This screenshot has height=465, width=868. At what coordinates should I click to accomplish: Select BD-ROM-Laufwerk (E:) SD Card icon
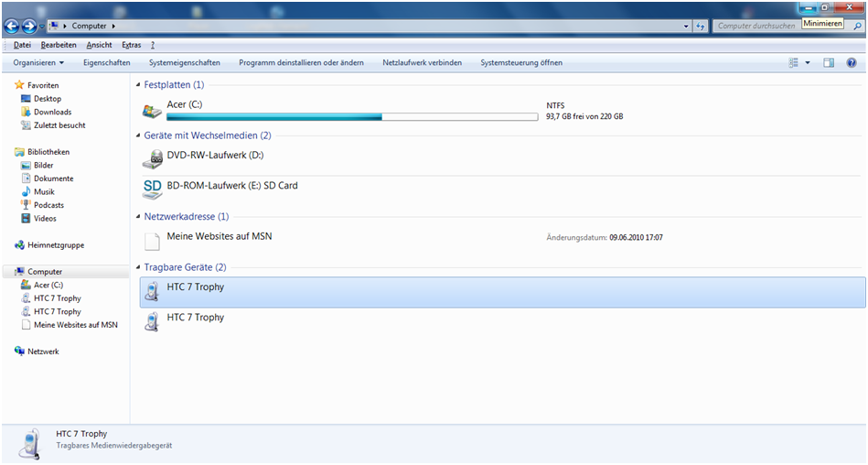click(x=152, y=190)
